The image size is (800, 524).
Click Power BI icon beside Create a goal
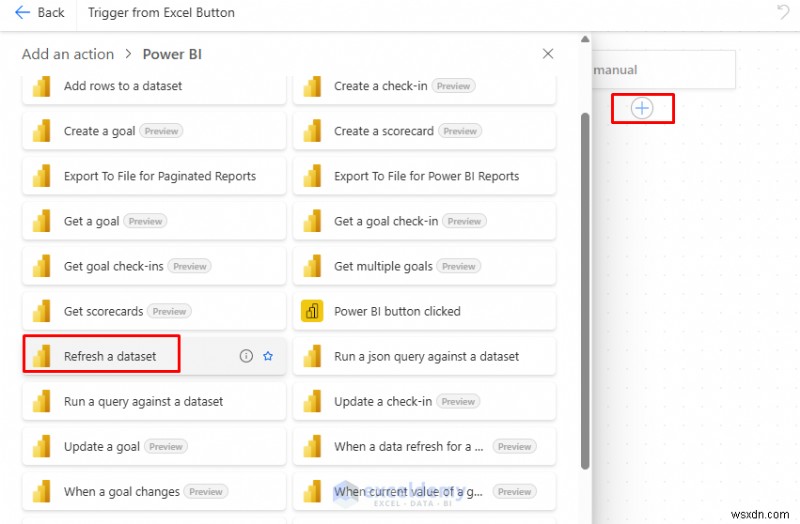(42, 131)
